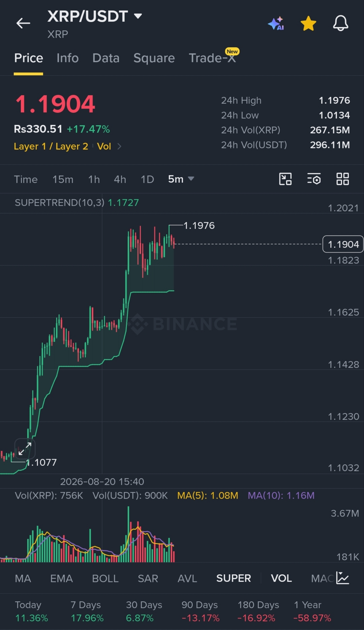The height and width of the screenshot is (630, 364).
Task: Open price alerts bell icon
Action: [x=341, y=23]
